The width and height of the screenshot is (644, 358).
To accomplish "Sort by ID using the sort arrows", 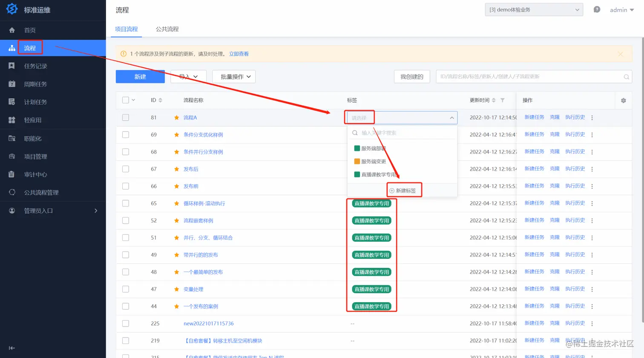I will pyautogui.click(x=161, y=100).
